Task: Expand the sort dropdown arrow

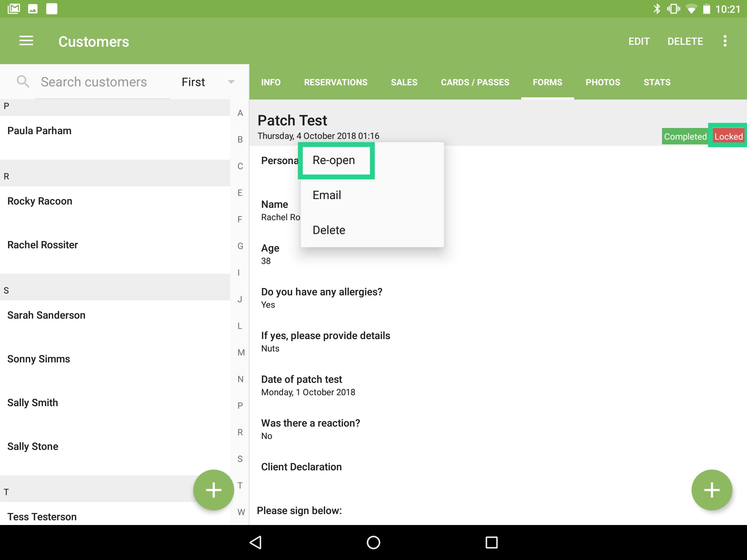Action: [x=231, y=82]
